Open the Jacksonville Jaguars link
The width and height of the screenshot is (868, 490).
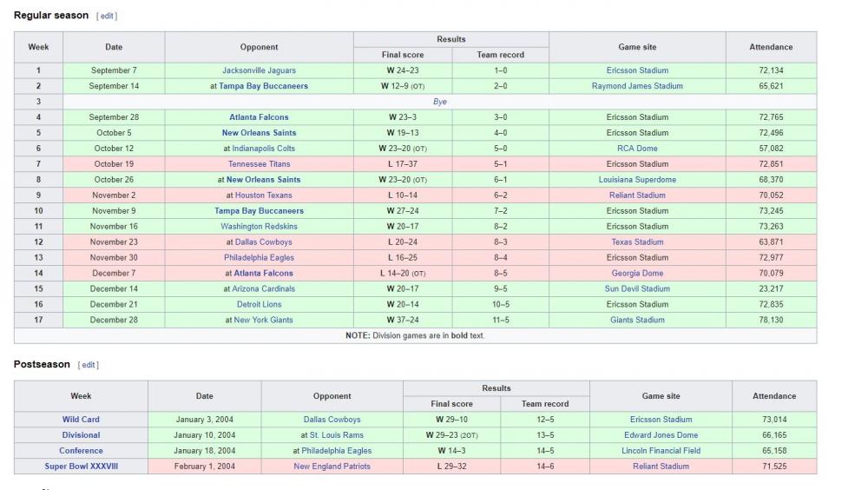tap(259, 70)
